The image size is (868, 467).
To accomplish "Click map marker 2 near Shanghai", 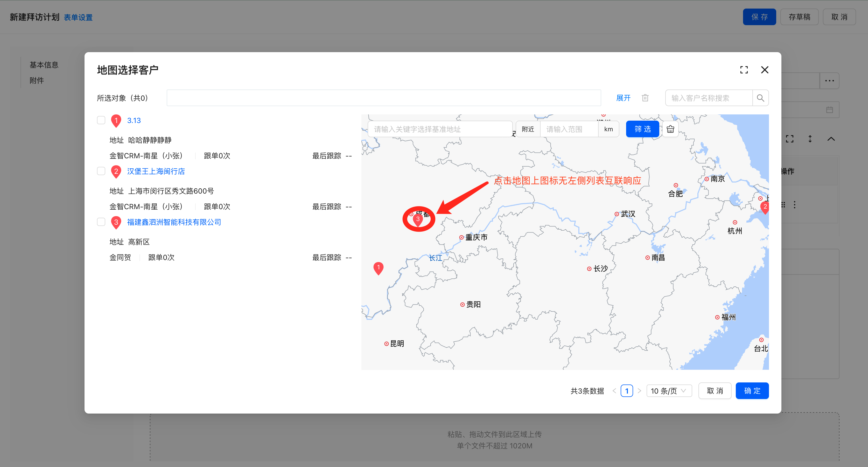I will coord(765,207).
